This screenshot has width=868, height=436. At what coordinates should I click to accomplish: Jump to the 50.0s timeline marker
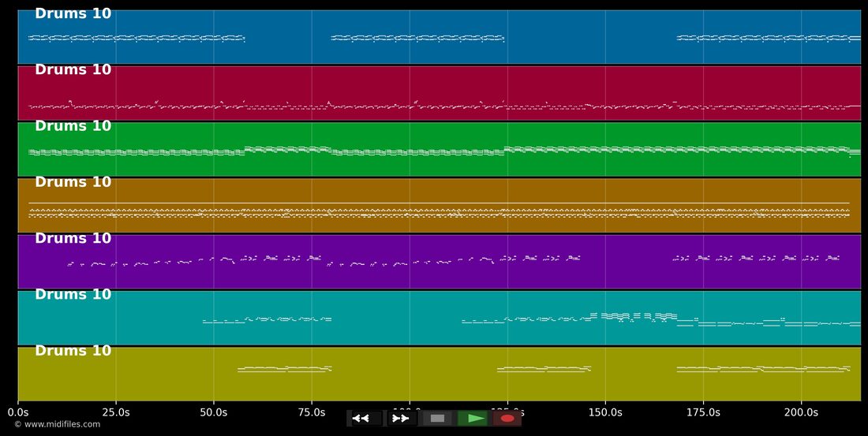coord(214,412)
